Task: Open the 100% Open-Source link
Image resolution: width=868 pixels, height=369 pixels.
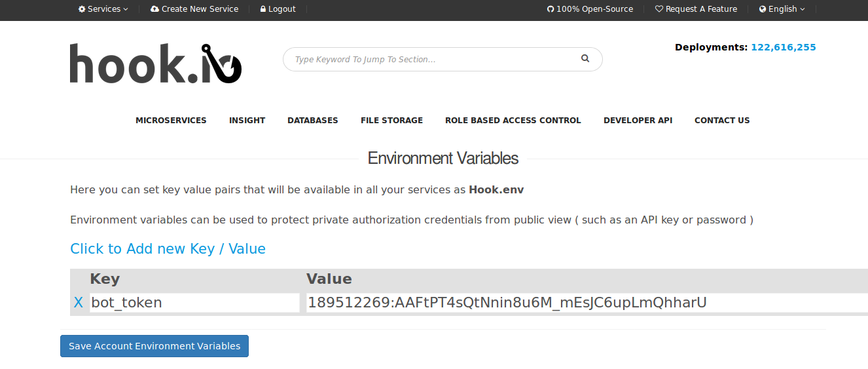Action: [x=590, y=9]
